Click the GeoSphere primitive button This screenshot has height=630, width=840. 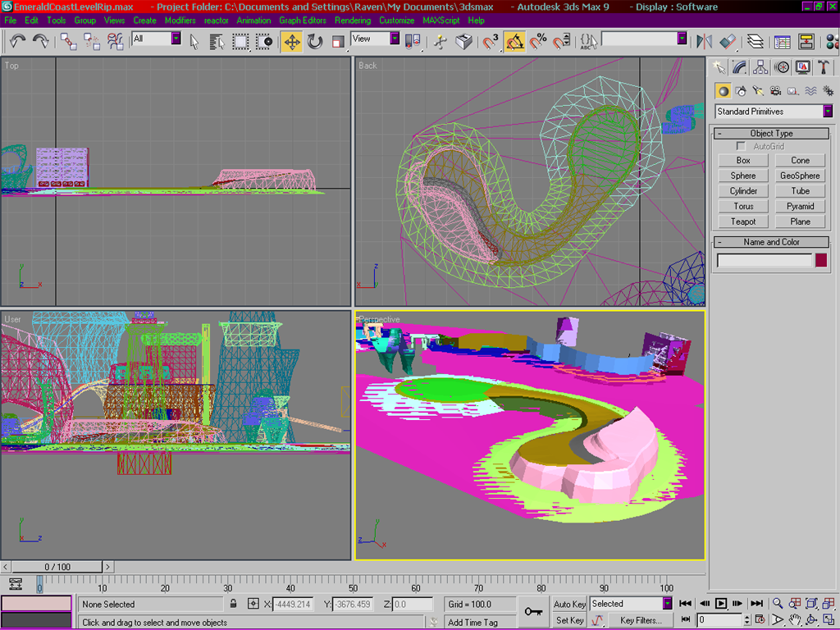click(x=800, y=176)
